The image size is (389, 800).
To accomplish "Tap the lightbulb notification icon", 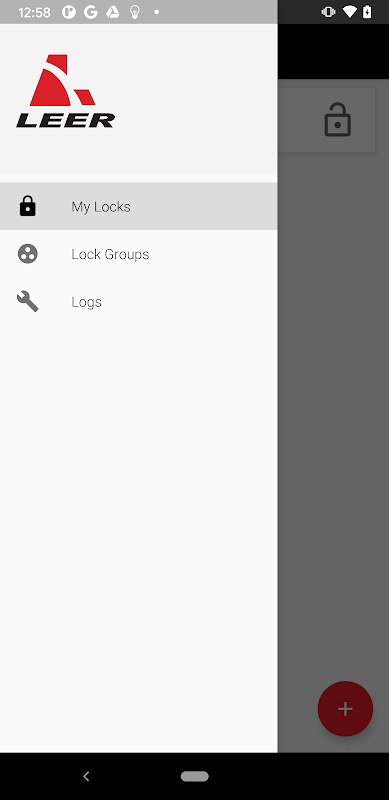I will [x=135, y=12].
